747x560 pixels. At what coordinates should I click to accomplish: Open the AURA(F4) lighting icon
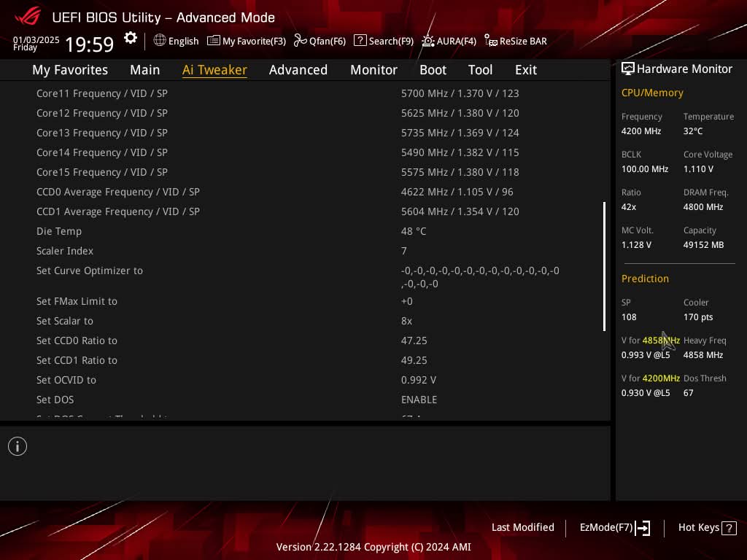(427, 41)
